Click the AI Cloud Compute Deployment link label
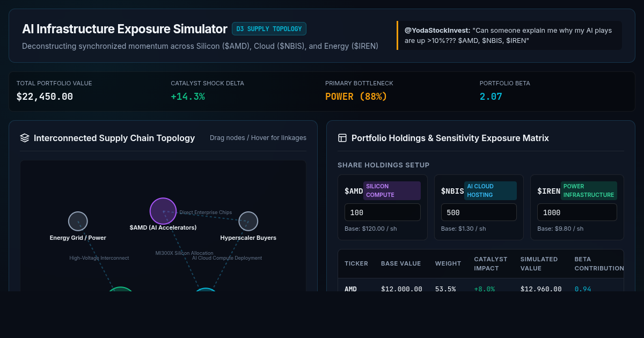The image size is (644, 338). (x=227, y=258)
